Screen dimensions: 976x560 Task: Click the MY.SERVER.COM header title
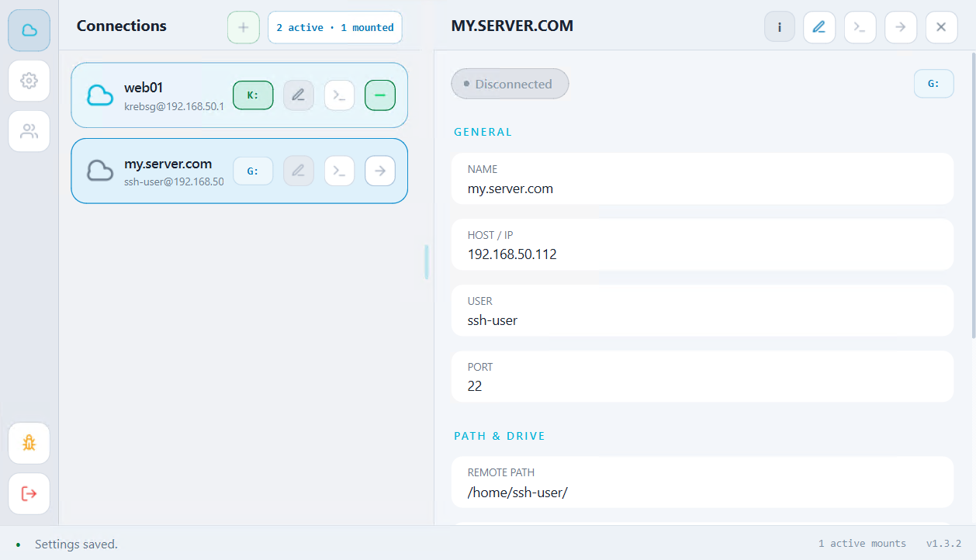pos(512,26)
